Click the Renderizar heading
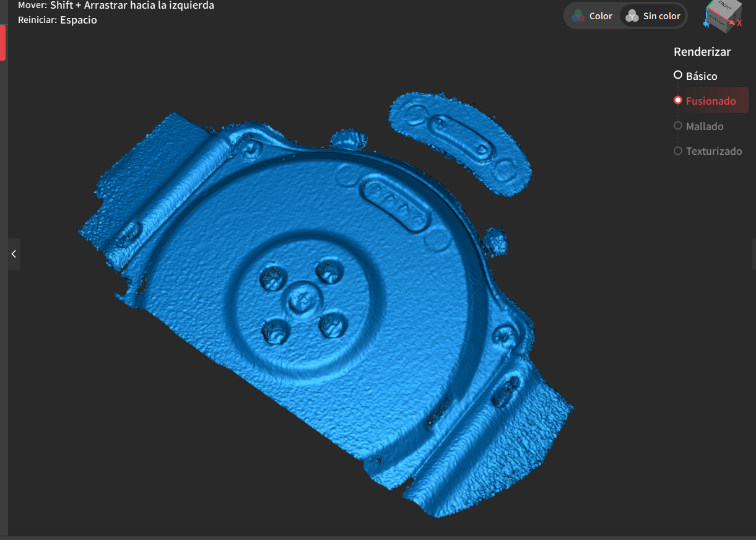756x540 pixels. (702, 51)
